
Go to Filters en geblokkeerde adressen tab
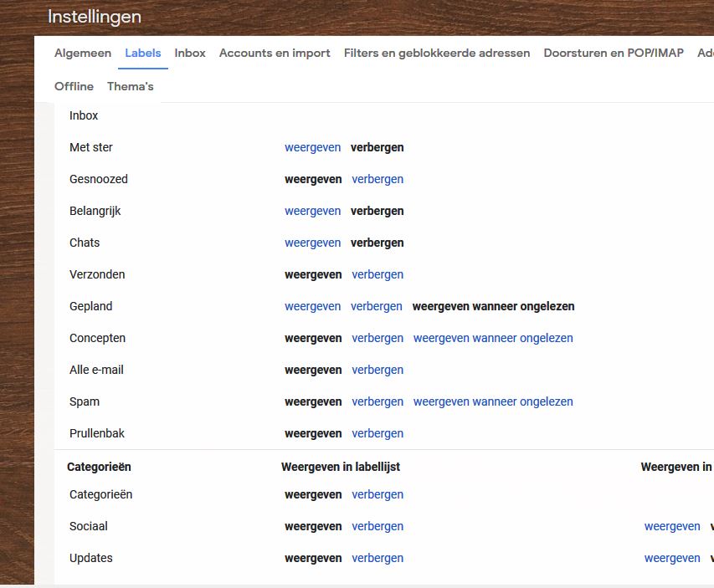tap(436, 53)
